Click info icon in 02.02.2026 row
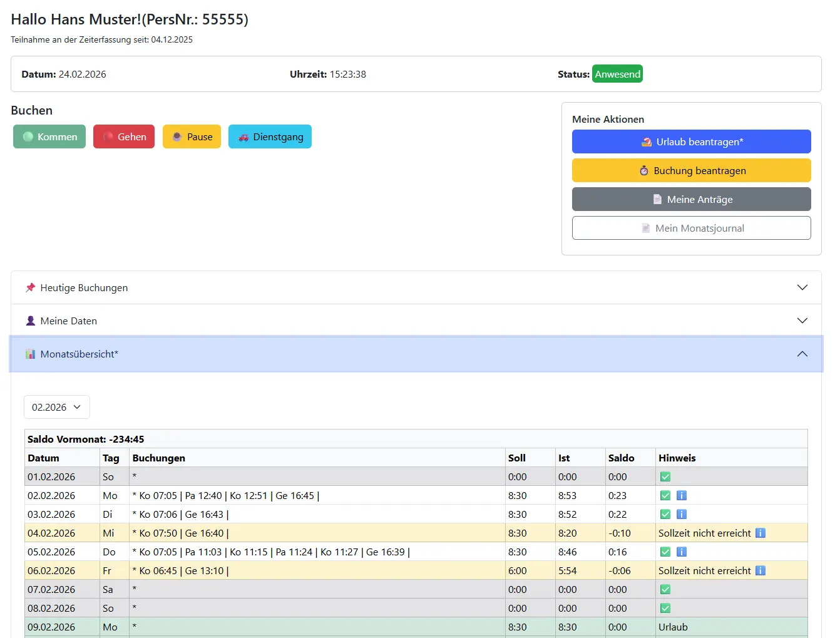Viewport: 840px width, 638px height. pyautogui.click(x=682, y=495)
